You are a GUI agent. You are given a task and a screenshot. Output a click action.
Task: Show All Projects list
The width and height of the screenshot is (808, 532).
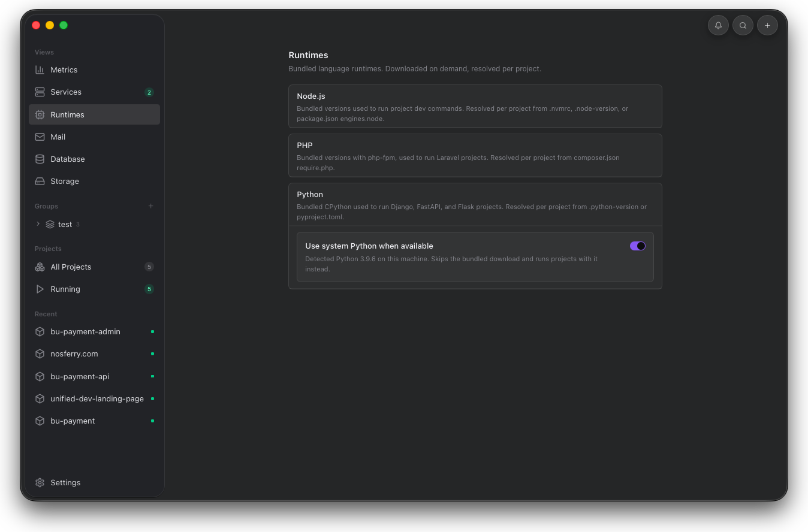point(94,267)
